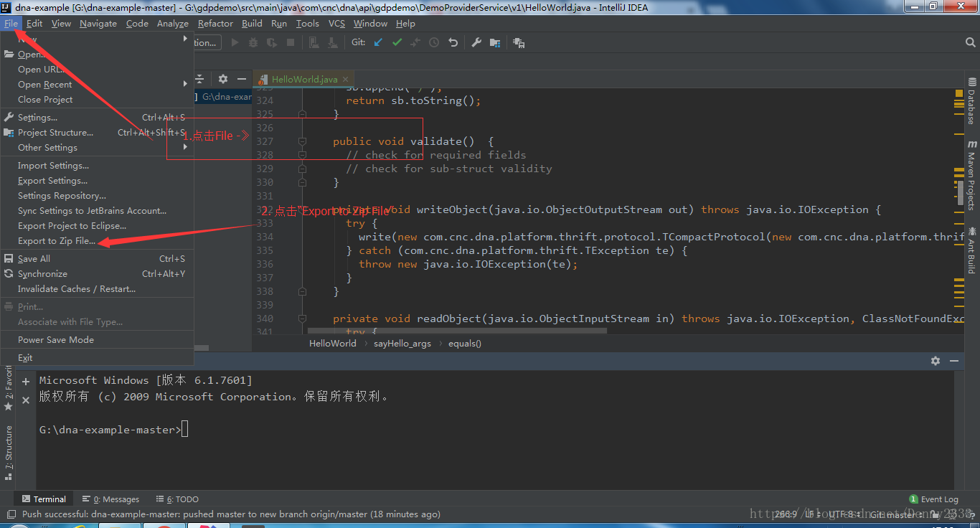Click HelloWorld breadcrumb
This screenshot has height=528, width=980.
point(332,344)
